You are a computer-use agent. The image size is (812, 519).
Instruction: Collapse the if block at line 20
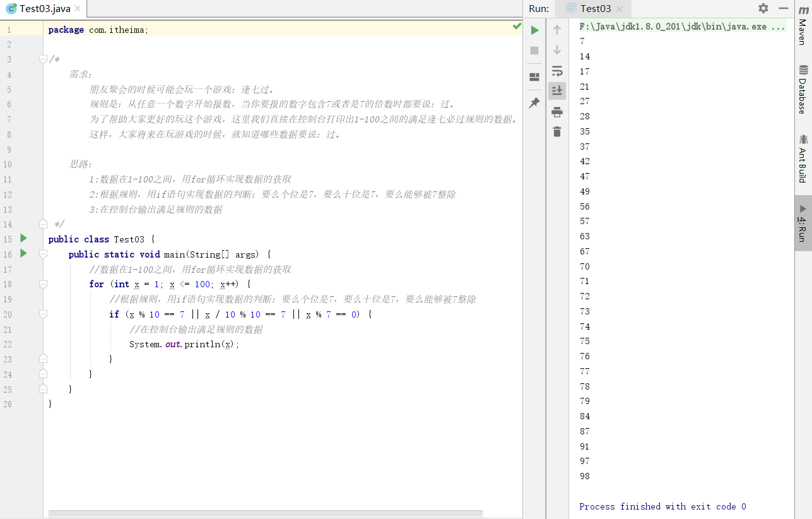tap(42, 314)
